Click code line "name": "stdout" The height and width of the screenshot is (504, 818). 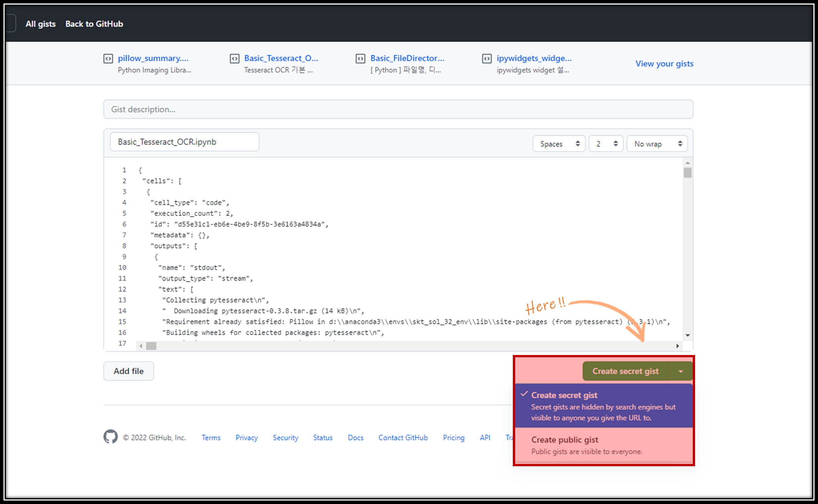point(192,268)
